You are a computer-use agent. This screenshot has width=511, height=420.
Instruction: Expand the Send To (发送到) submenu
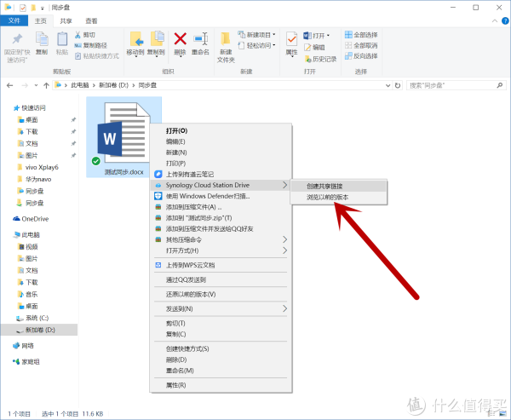tap(284, 308)
